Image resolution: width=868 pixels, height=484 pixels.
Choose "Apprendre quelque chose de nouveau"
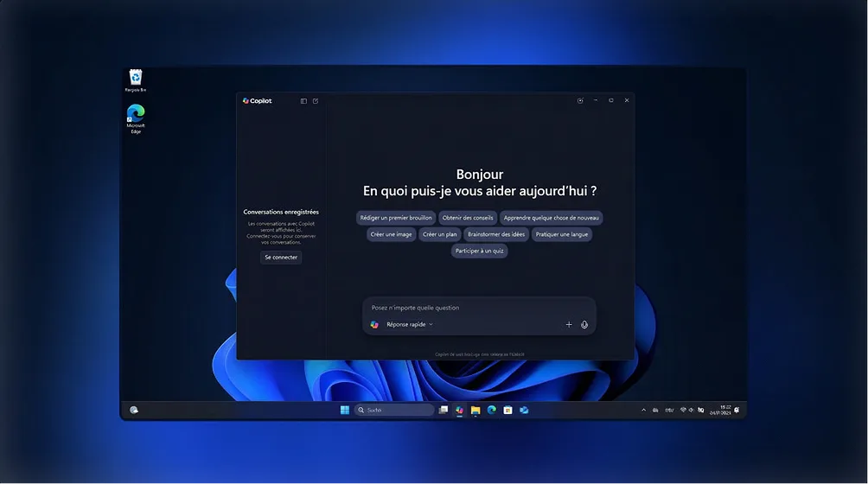tap(552, 218)
